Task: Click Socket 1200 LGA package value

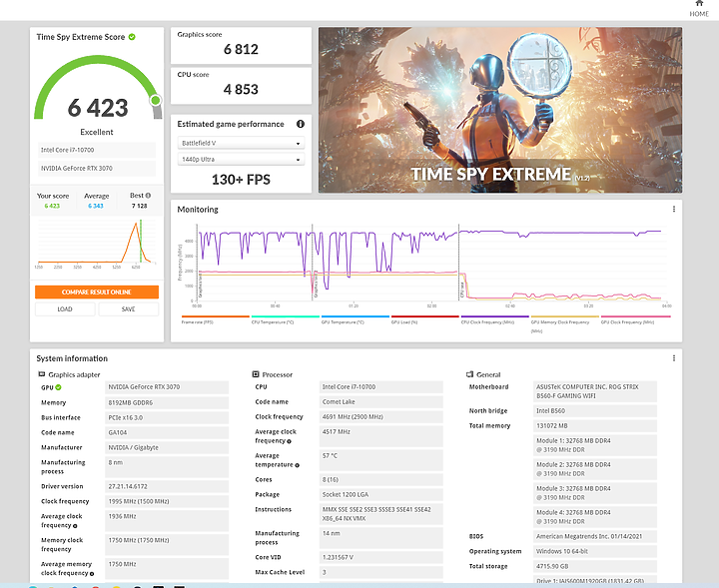Action: tap(381, 494)
